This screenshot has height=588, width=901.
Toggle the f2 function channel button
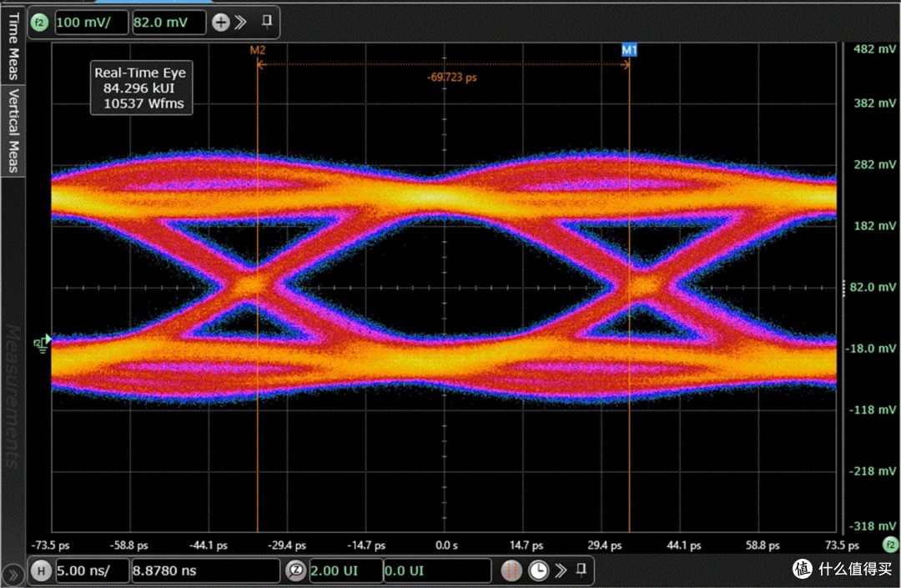coord(39,23)
